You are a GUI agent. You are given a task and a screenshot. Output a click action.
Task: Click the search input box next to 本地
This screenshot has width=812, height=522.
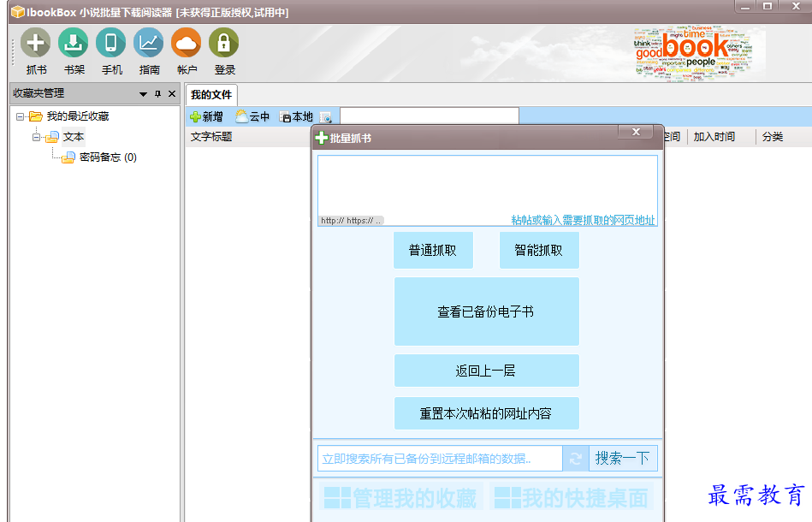point(430,116)
